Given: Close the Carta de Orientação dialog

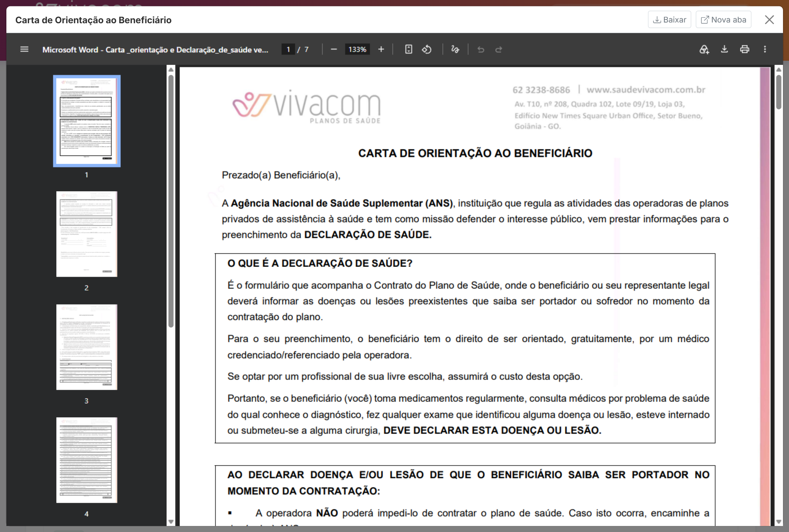Looking at the screenshot, I should point(769,20).
